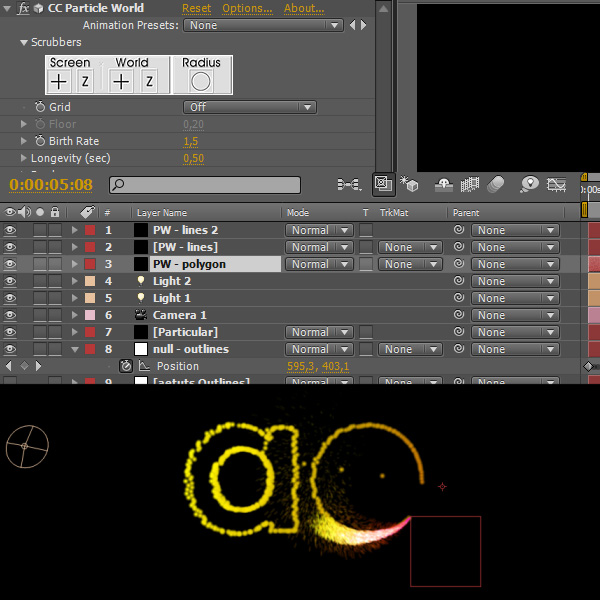Open the Grid dropdown set to Off
The image size is (600, 600).
tap(250, 107)
